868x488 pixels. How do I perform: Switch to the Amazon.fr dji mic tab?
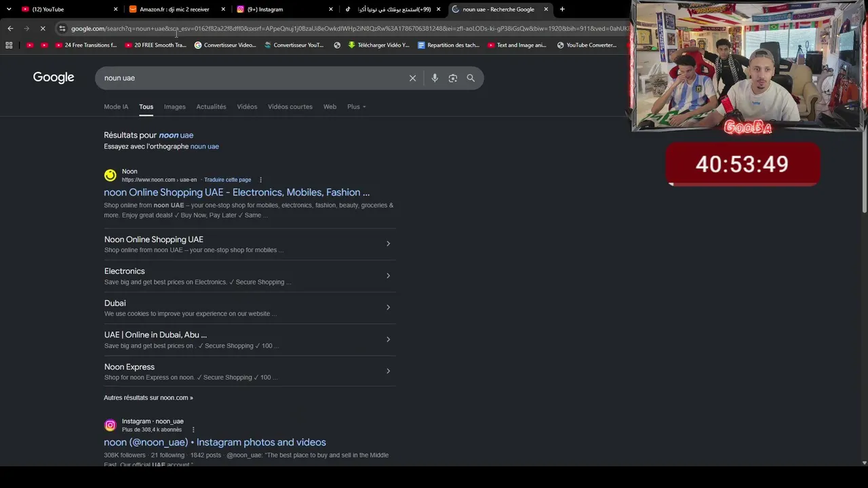coord(176,9)
